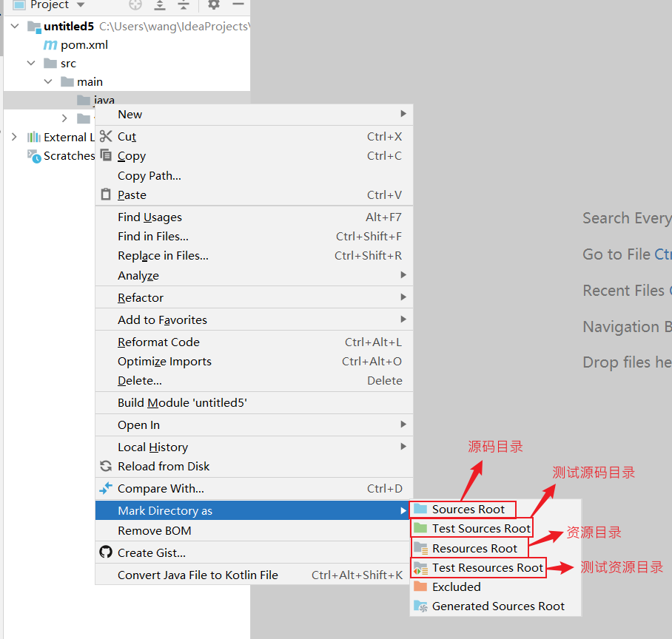Open the Local History submenu

(x=254, y=447)
